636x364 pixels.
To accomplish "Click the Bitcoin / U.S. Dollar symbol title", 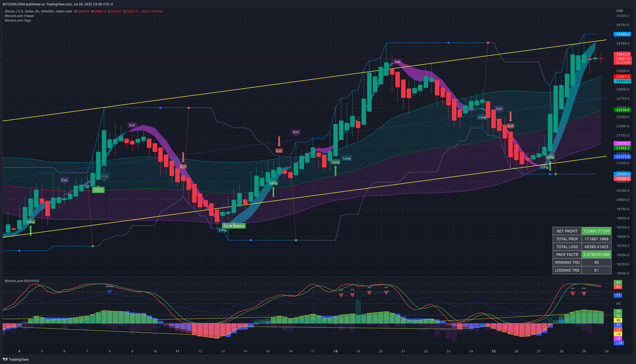I will point(38,11).
